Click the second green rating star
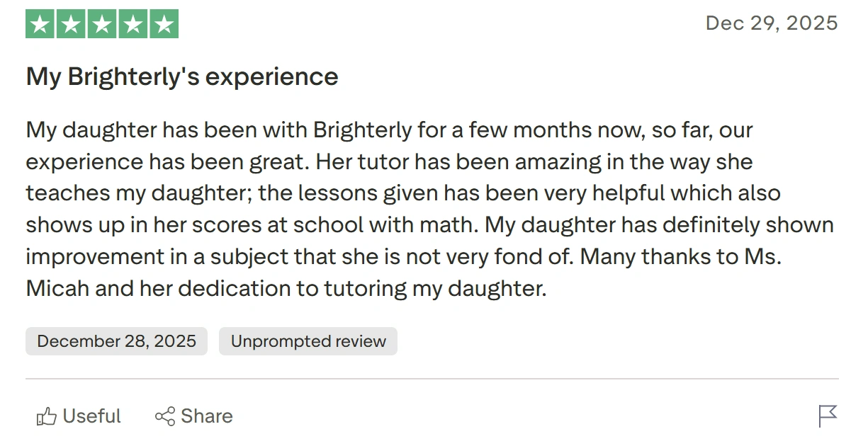This screenshot has width=868, height=446. coord(72,24)
